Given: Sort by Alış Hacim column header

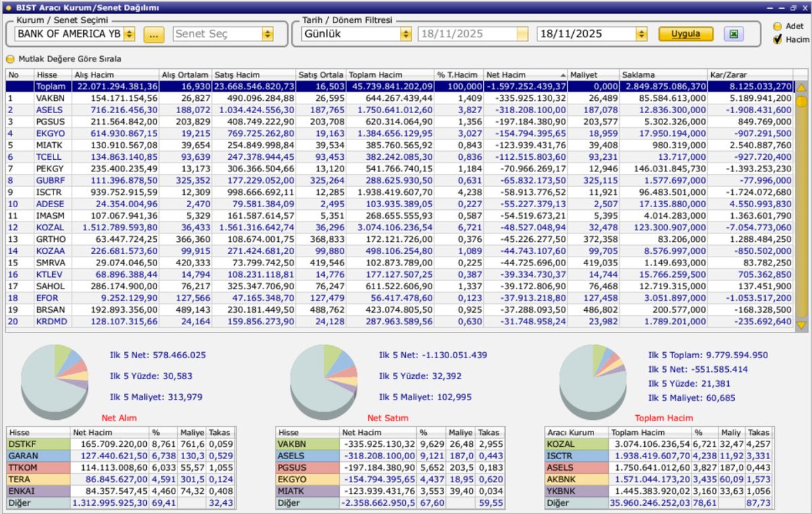Looking at the screenshot, I should 114,74.
